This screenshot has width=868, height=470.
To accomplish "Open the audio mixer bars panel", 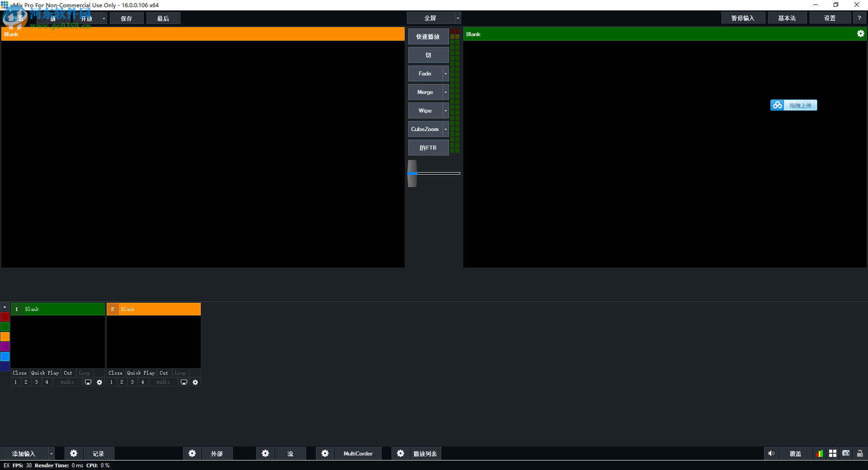I will pos(820,453).
